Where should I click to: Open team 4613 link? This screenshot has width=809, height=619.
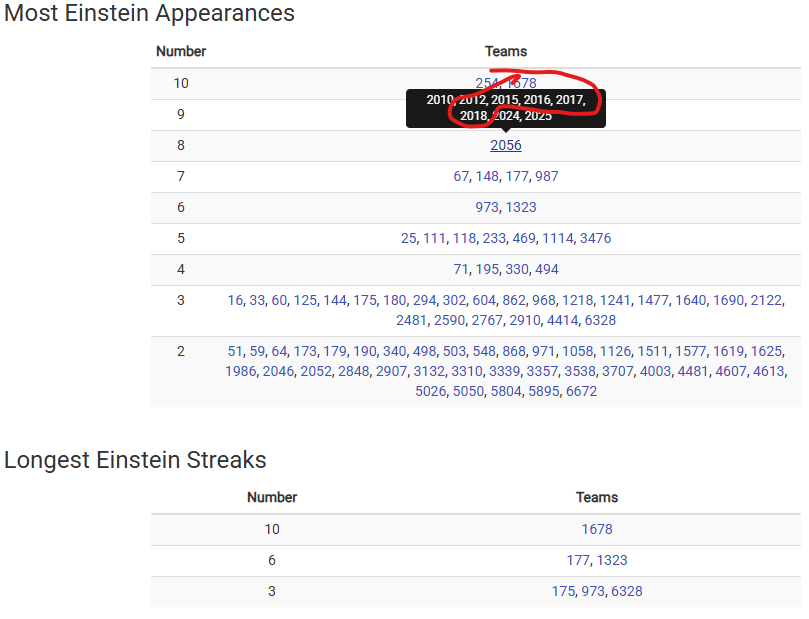pyautogui.click(x=769, y=371)
